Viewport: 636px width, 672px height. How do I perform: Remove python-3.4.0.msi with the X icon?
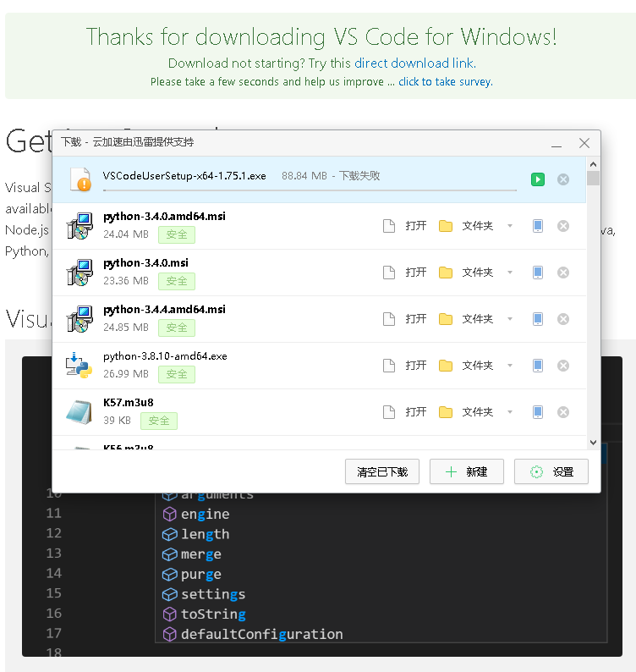(x=562, y=273)
